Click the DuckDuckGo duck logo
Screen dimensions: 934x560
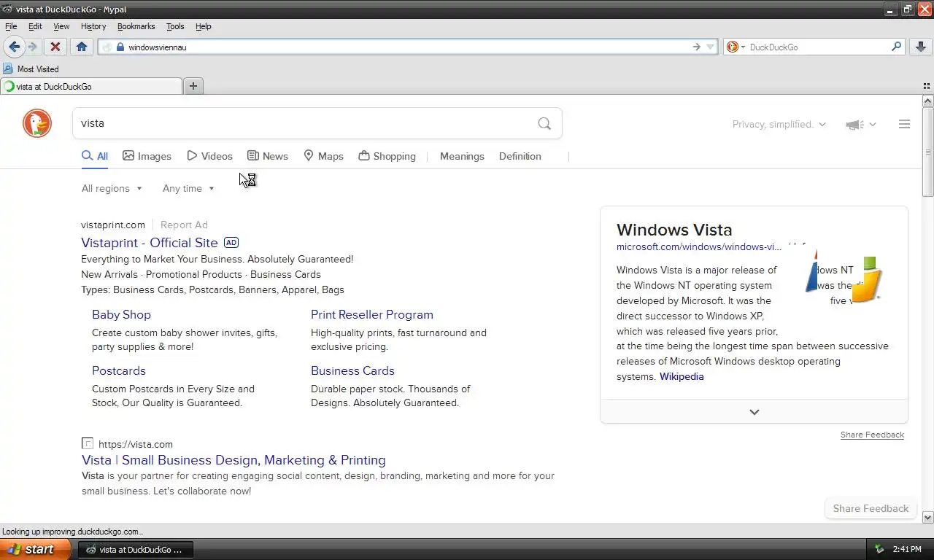[37, 123]
